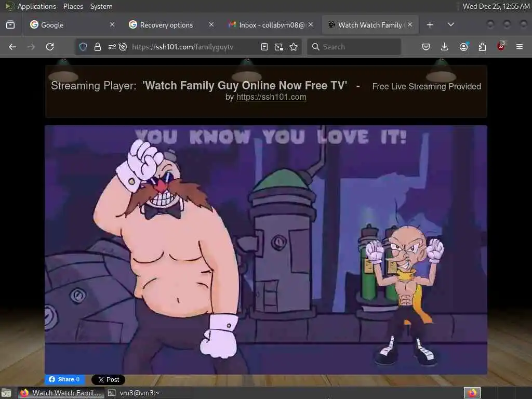Open the Extensions puzzle icon
This screenshot has width=532, height=399.
[482, 47]
